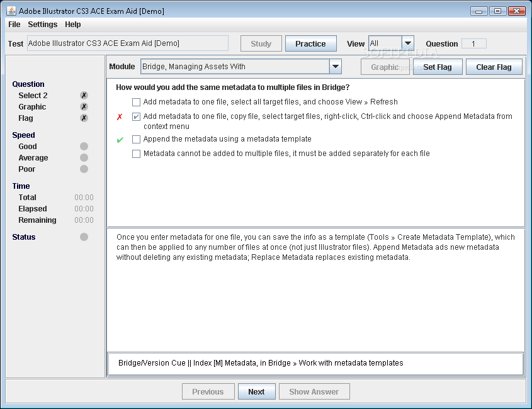Open the Module dropdown arrow

tap(335, 67)
